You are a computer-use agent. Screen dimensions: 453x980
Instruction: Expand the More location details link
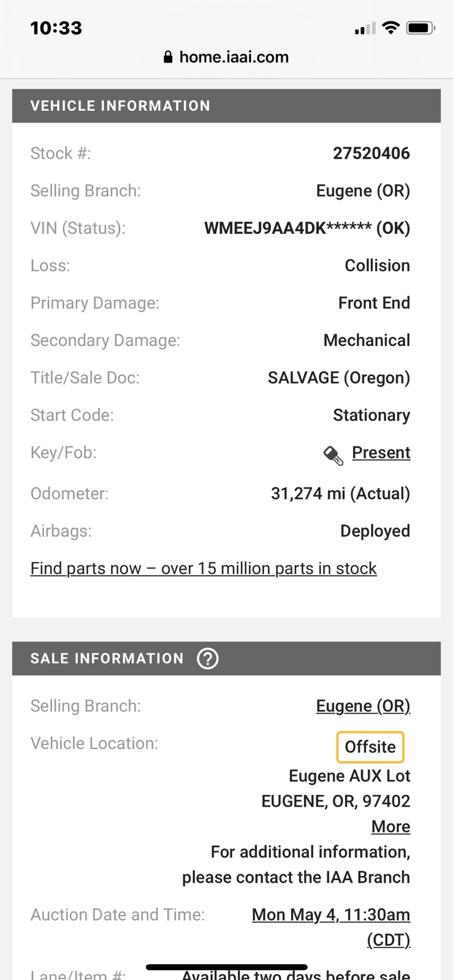[390, 827]
